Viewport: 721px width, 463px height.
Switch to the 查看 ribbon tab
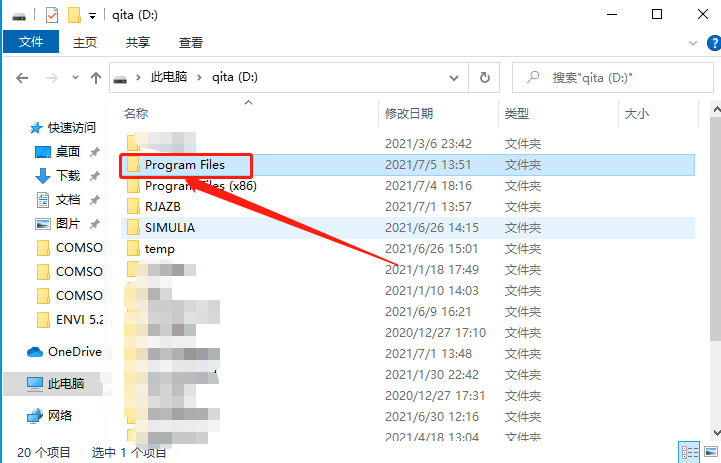tap(191, 42)
